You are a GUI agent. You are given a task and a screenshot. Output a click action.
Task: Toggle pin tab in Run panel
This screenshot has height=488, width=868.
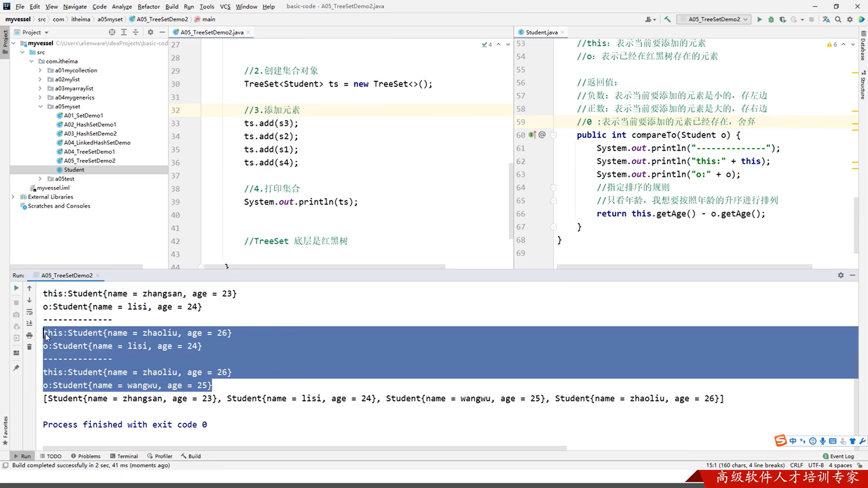pyautogui.click(x=16, y=368)
